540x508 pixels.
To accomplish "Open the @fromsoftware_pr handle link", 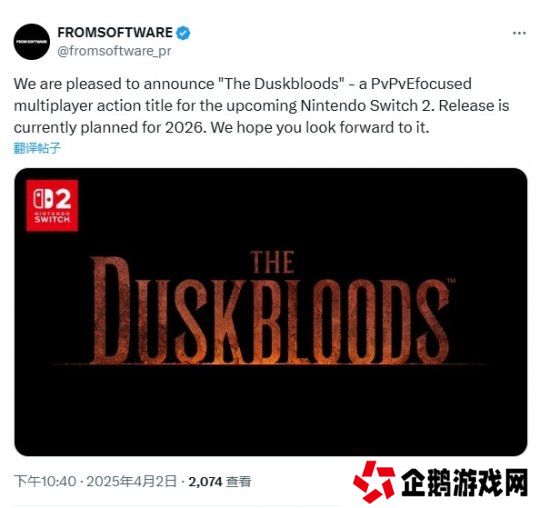I will tap(114, 51).
